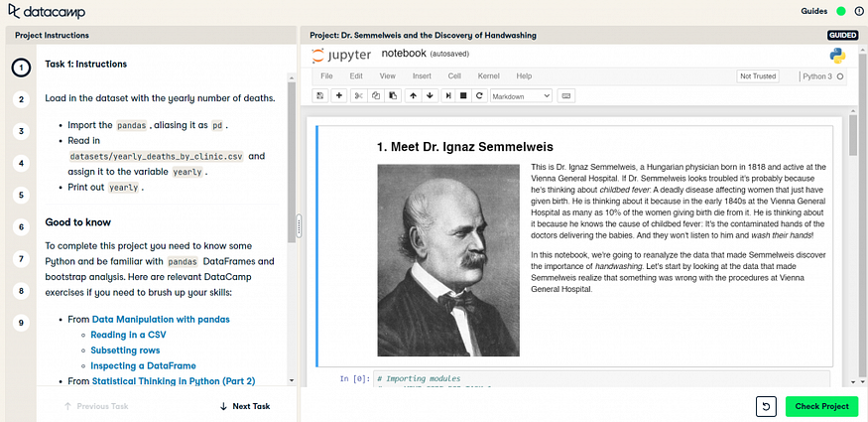The width and height of the screenshot is (868, 422).
Task: Save notebook with the floppy disk icon
Action: coord(320,95)
